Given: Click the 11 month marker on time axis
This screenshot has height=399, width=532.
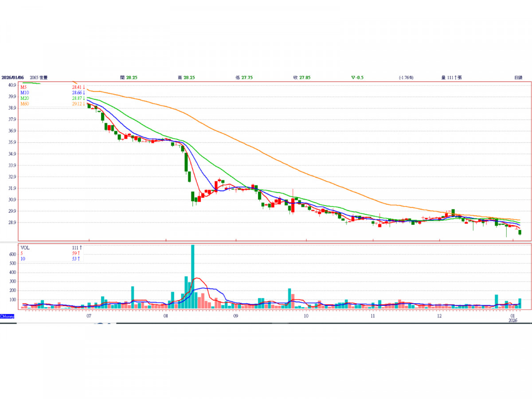Looking at the screenshot, I should click(373, 316).
